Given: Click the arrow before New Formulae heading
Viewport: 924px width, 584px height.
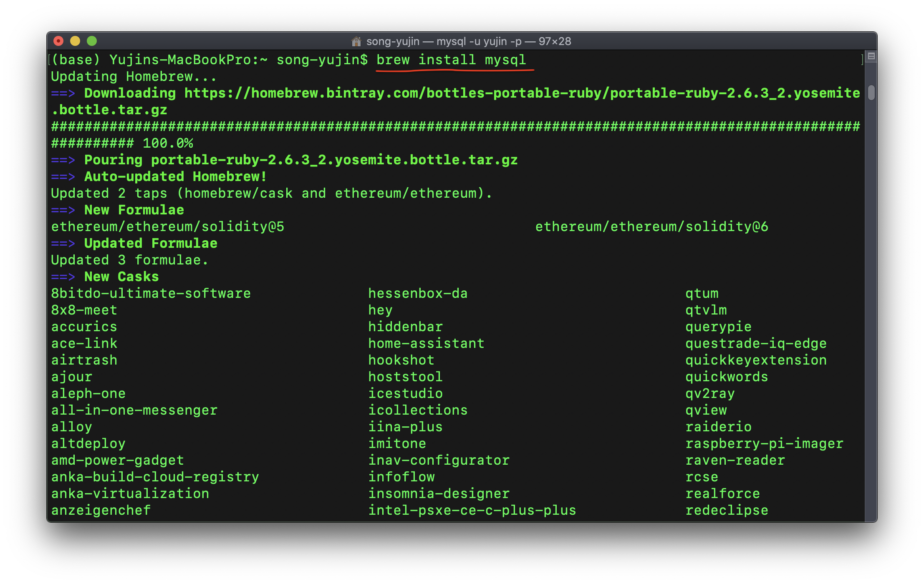Looking at the screenshot, I should coord(63,210).
